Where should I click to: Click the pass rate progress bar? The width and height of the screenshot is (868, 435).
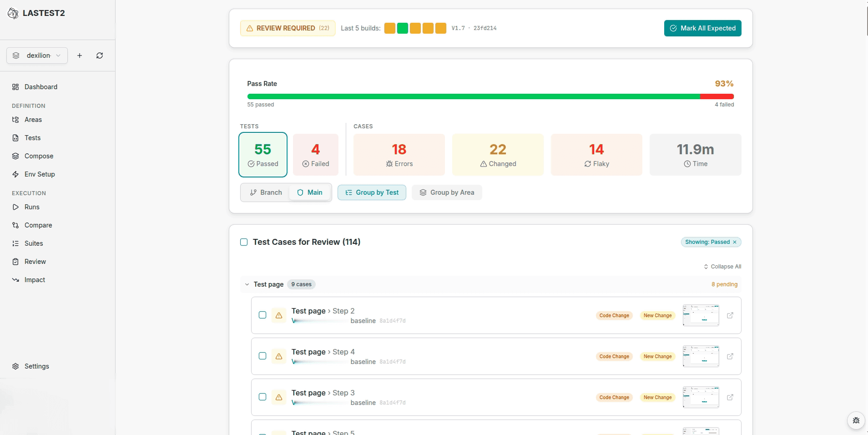[x=490, y=96]
